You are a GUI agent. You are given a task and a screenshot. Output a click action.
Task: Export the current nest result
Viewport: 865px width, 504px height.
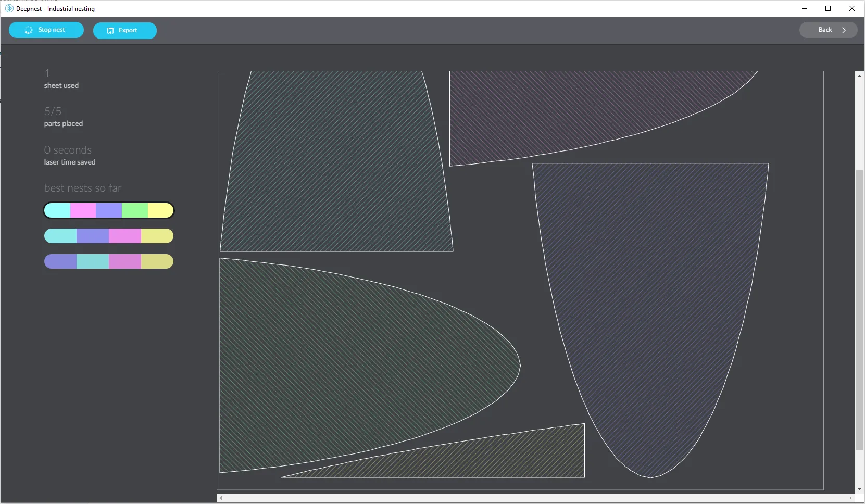tap(124, 31)
